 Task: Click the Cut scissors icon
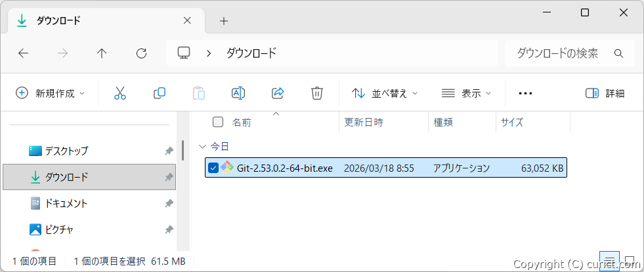(x=119, y=93)
